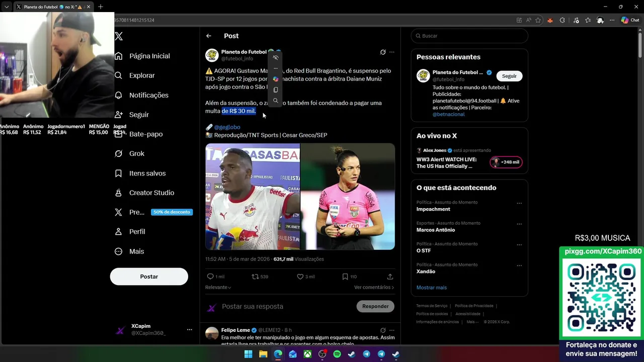The image size is (644, 362).
Task: Open Bate-papo messages
Action: click(x=138, y=134)
